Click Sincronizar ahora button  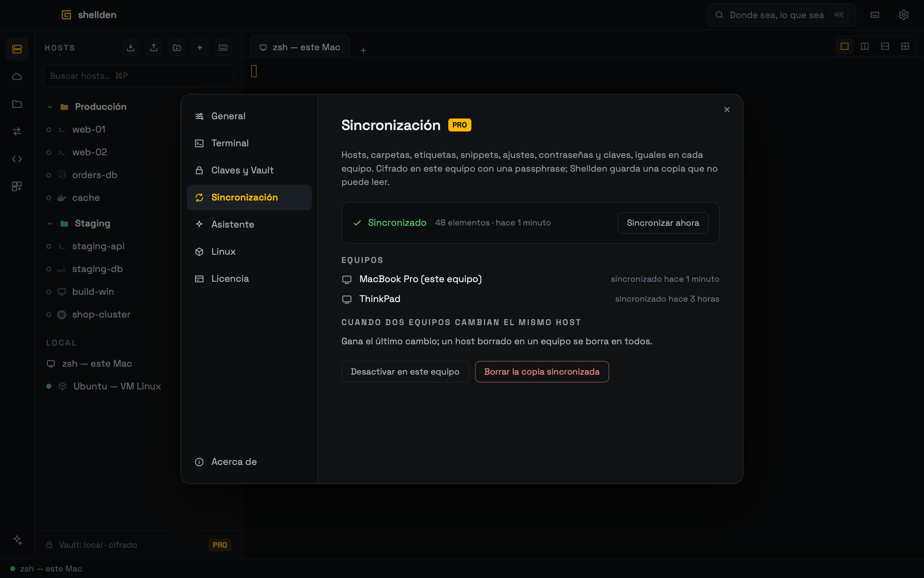[x=663, y=223]
